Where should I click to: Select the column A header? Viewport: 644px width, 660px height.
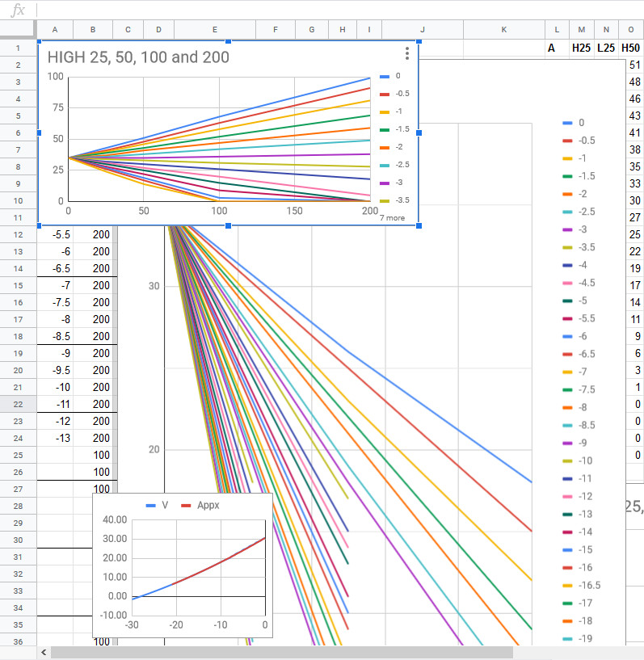tap(55, 30)
